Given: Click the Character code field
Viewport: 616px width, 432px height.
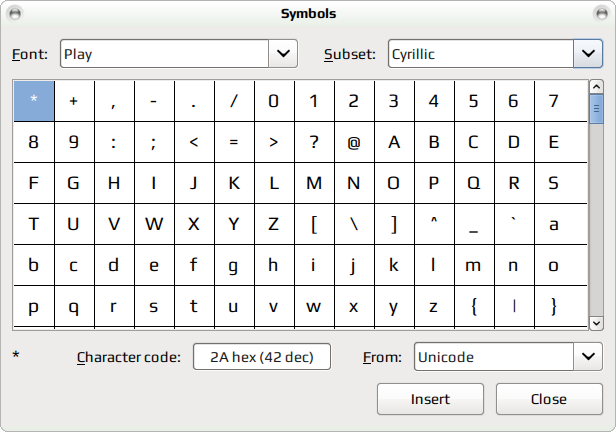Looking at the screenshot, I should click(262, 357).
